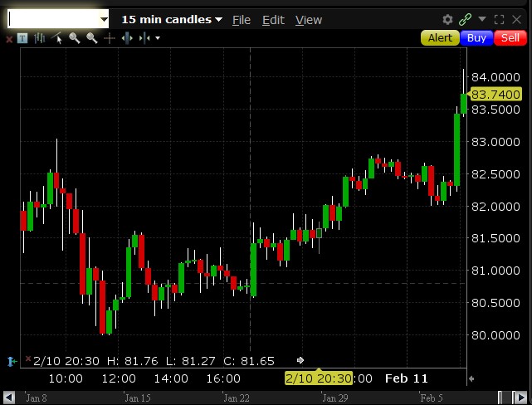Click the Jan 15 label on the scroll timeline

click(138, 398)
